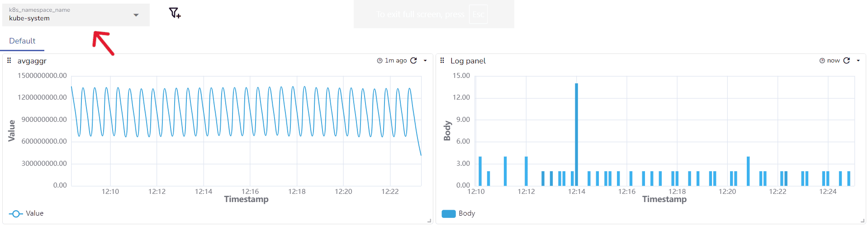Click the clock icon beside '1m ago'

pos(379,61)
